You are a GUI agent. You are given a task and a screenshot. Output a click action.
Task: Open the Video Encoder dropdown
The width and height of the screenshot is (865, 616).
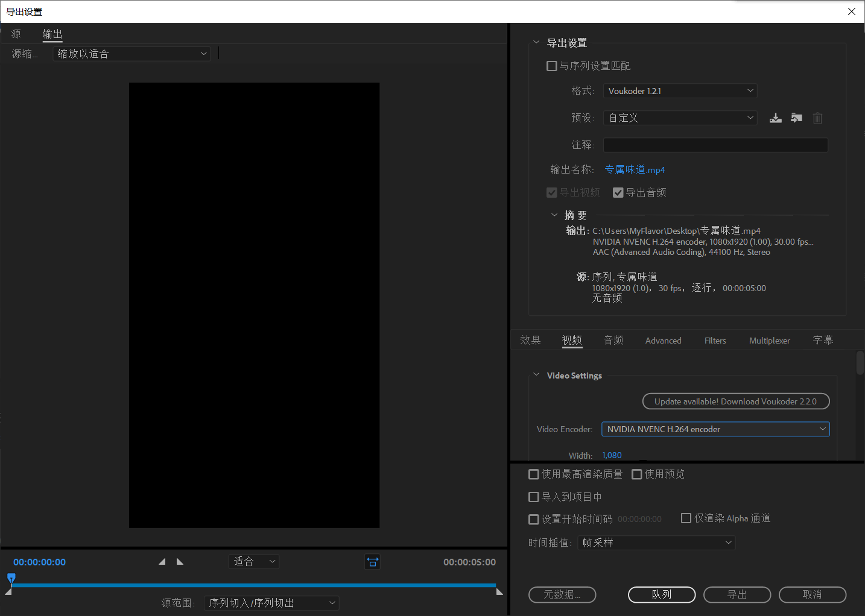click(715, 429)
